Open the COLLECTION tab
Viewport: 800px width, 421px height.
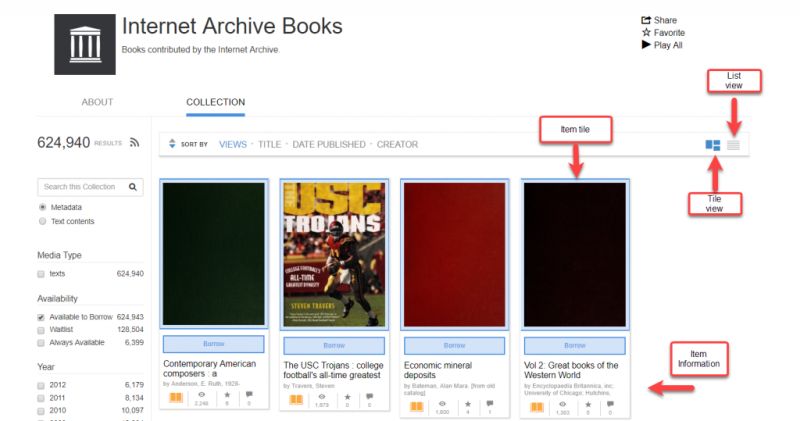pyautogui.click(x=215, y=102)
